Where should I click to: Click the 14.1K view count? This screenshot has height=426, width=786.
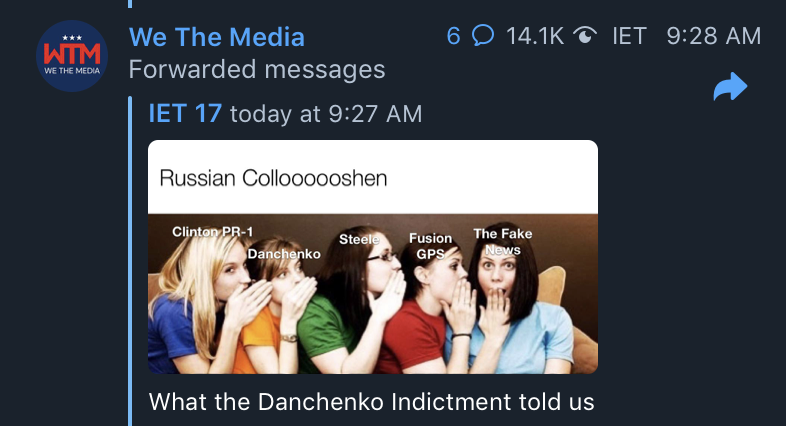click(535, 36)
